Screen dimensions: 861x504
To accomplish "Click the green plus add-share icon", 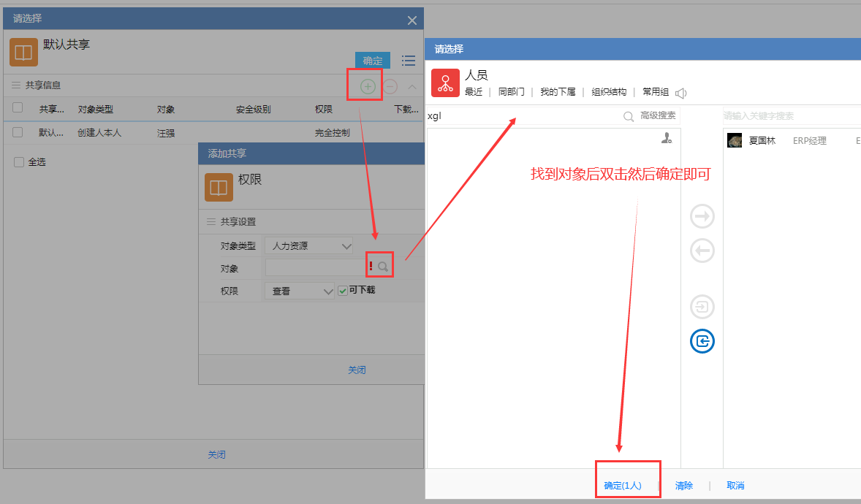I will [368, 87].
